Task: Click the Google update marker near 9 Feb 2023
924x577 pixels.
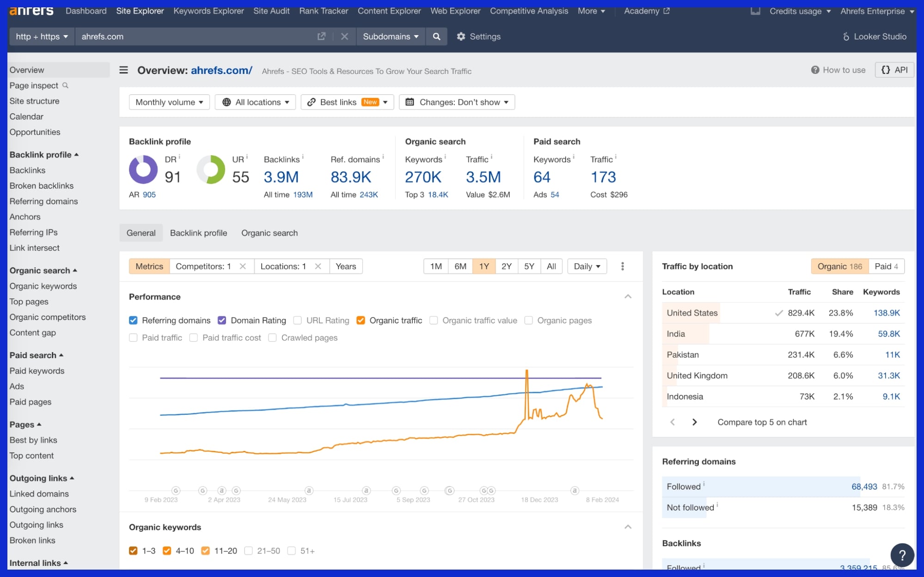Action: [176, 490]
